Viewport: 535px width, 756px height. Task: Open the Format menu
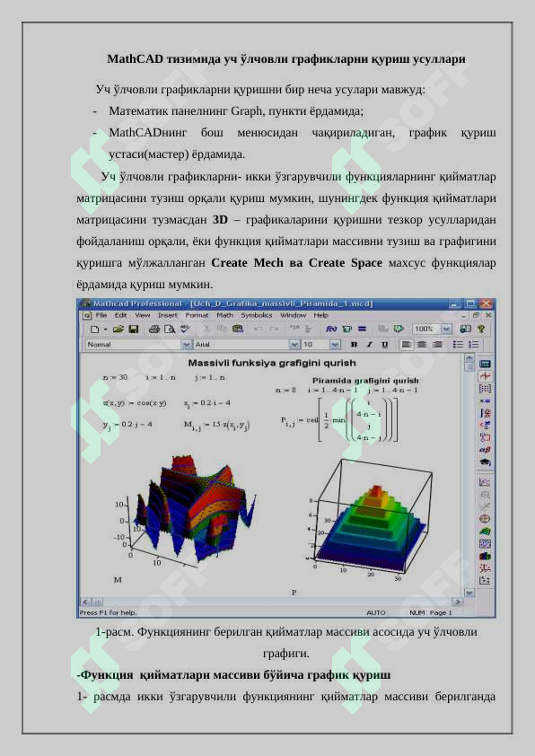[x=197, y=315]
